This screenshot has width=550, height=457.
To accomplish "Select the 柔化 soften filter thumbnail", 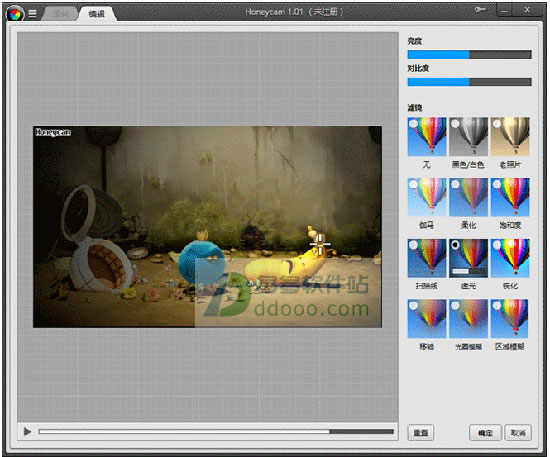I will (x=468, y=197).
